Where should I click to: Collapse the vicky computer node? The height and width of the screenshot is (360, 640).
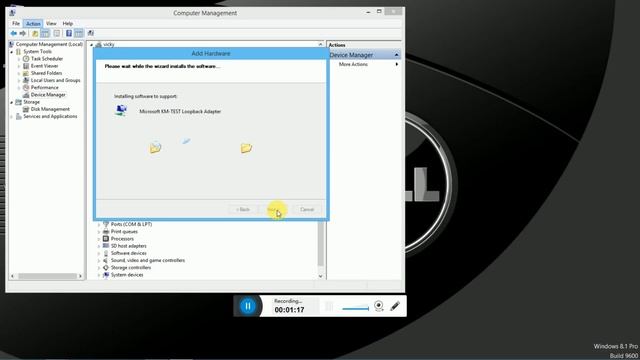(x=91, y=44)
